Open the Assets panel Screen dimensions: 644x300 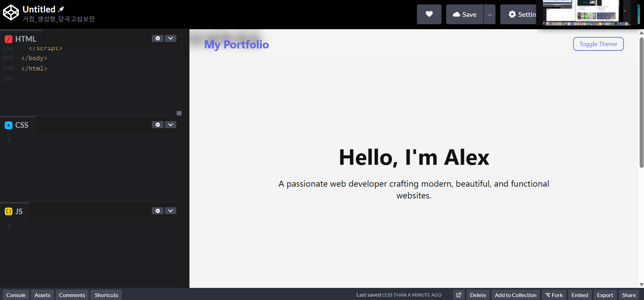click(42, 295)
